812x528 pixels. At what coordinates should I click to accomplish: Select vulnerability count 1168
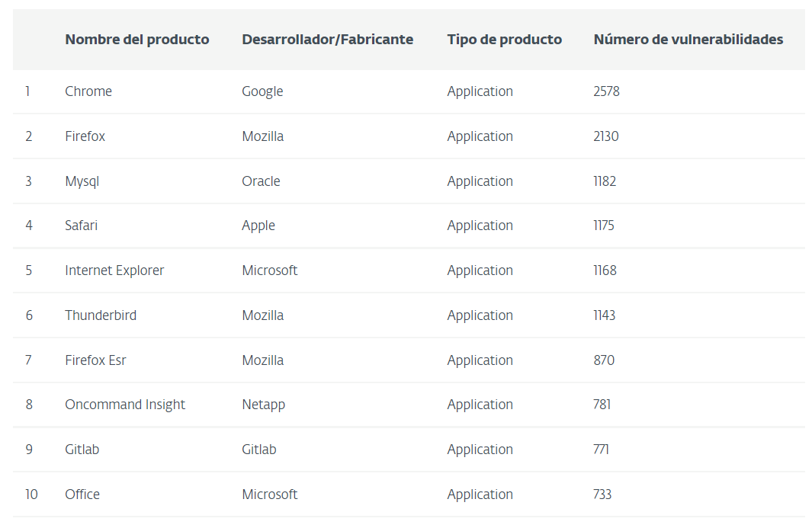[605, 270]
